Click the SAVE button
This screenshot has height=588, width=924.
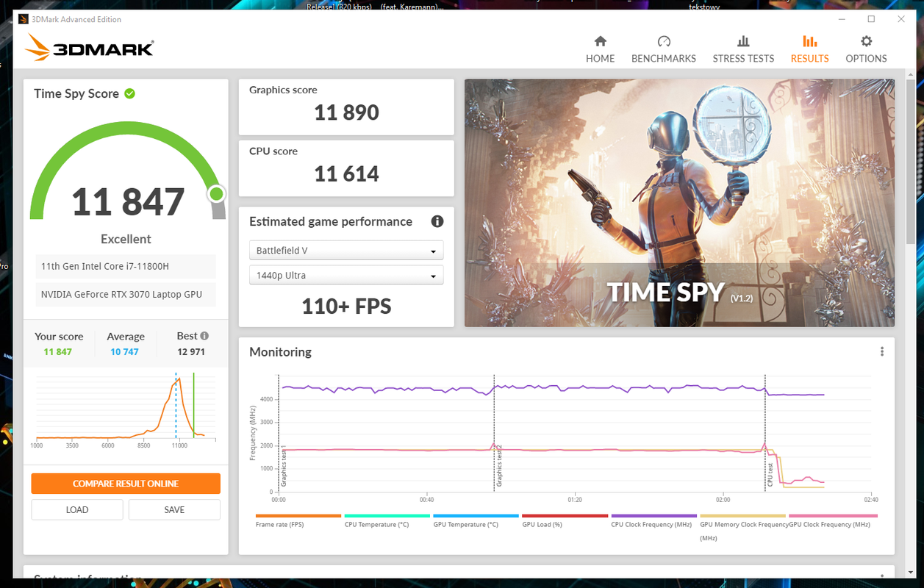pos(174,509)
